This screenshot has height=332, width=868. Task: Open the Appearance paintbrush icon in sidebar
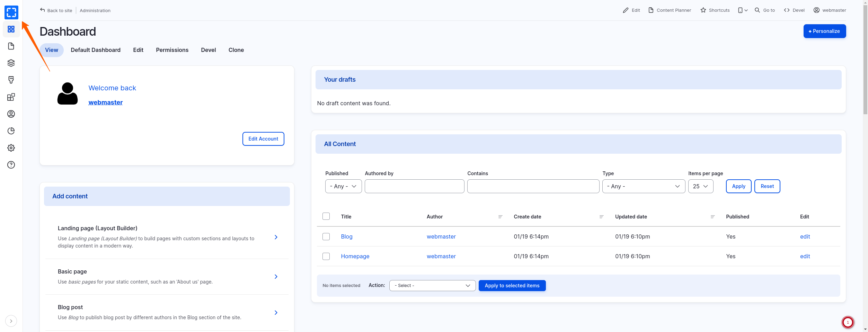pyautogui.click(x=11, y=80)
